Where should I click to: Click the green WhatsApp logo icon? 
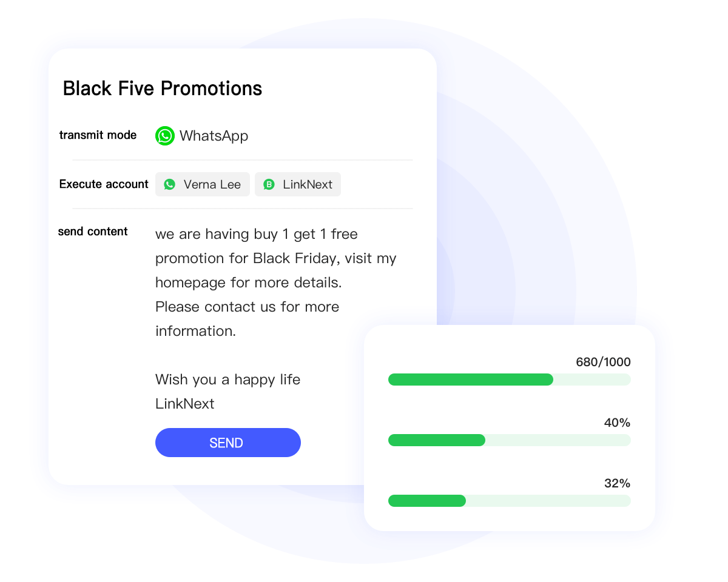[x=165, y=136]
